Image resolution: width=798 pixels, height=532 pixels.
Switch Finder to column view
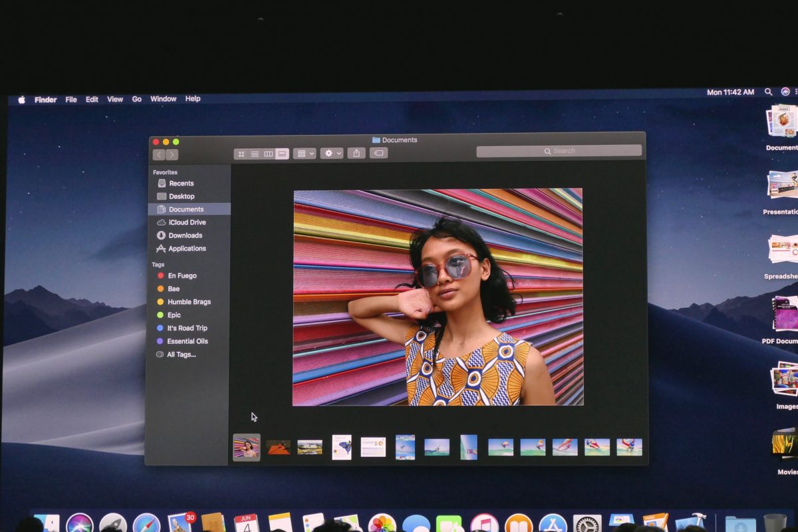tap(269, 154)
